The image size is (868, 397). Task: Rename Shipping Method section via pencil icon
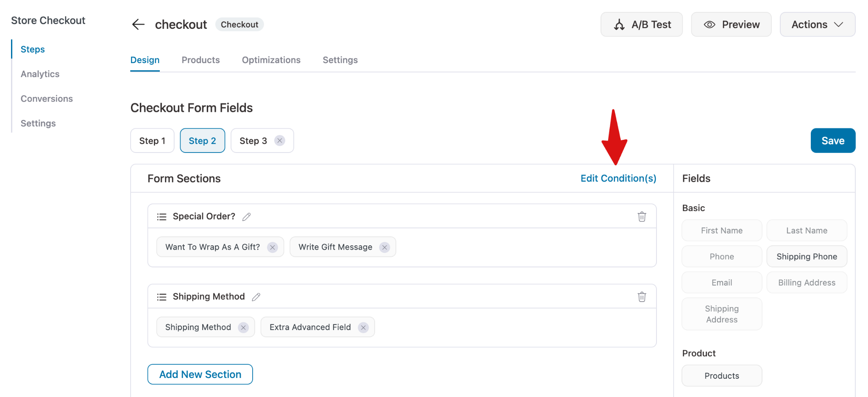tap(256, 297)
